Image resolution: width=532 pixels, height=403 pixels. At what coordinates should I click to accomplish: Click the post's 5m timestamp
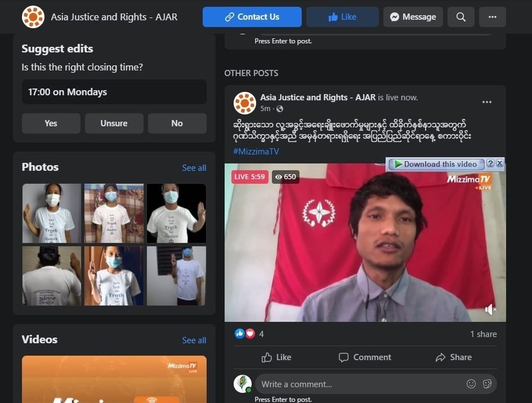265,109
